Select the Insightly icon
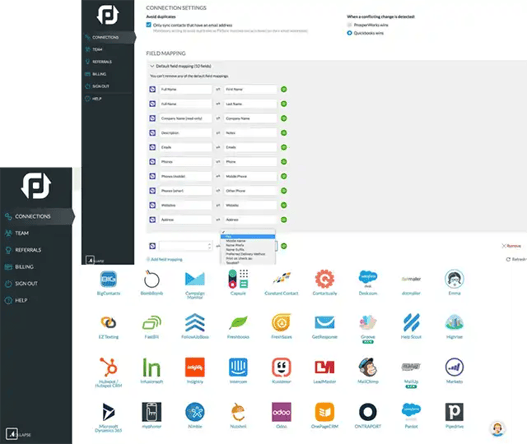527x444 pixels. (195, 367)
